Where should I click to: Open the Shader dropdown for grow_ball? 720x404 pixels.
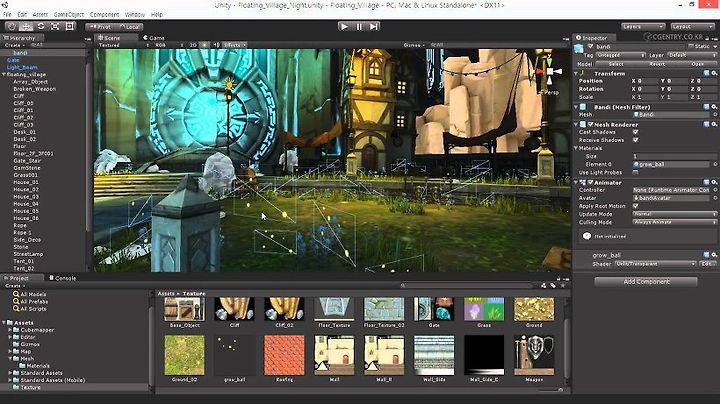[655, 264]
